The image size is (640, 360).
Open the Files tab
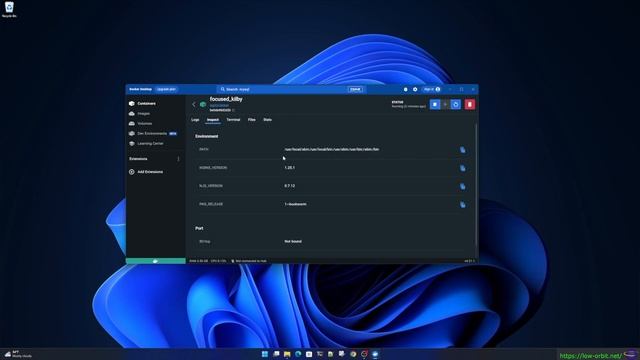point(251,120)
